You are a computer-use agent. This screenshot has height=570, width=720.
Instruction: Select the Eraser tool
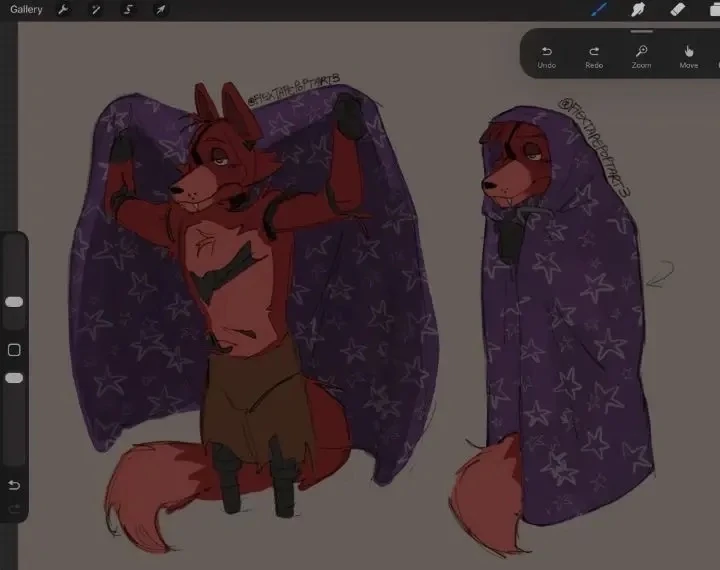pos(678,9)
